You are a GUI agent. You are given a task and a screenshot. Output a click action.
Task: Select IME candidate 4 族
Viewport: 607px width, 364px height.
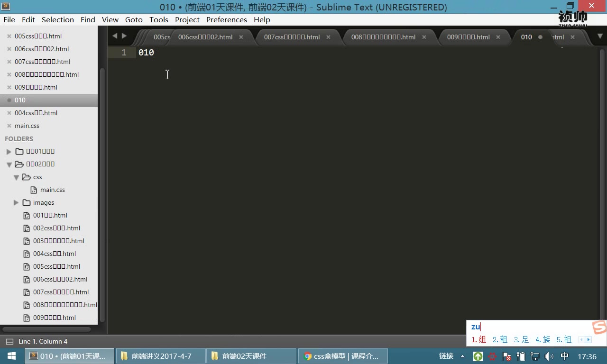point(543,339)
